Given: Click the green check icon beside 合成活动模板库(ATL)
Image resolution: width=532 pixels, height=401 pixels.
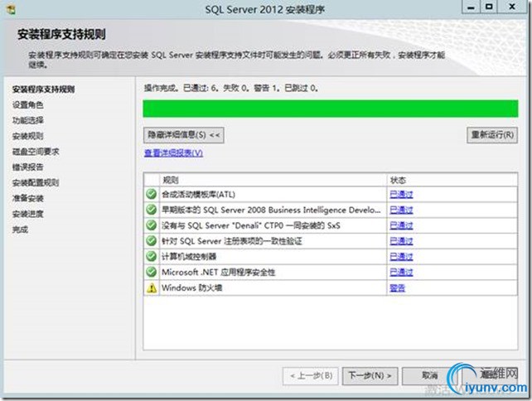Looking at the screenshot, I should click(152, 194).
